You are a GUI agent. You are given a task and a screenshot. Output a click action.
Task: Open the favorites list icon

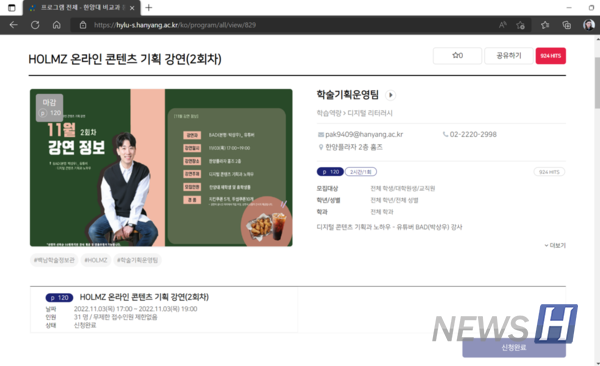(545, 25)
